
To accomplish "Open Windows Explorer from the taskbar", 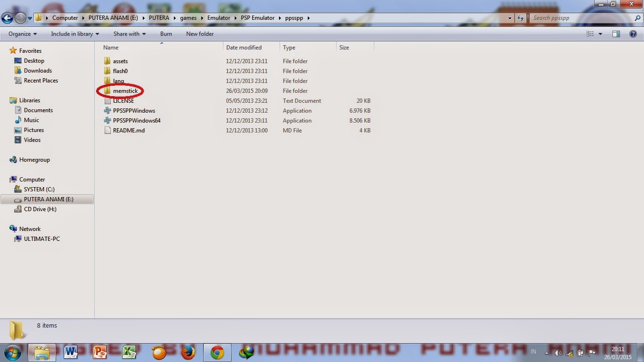I will (42, 352).
